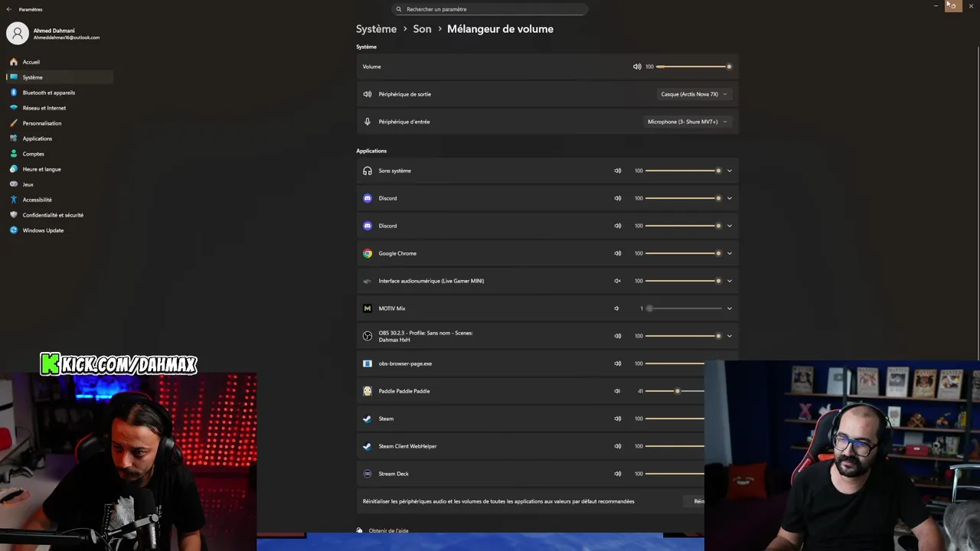Click Paddle Paddle Paddle app icon

coord(367,391)
